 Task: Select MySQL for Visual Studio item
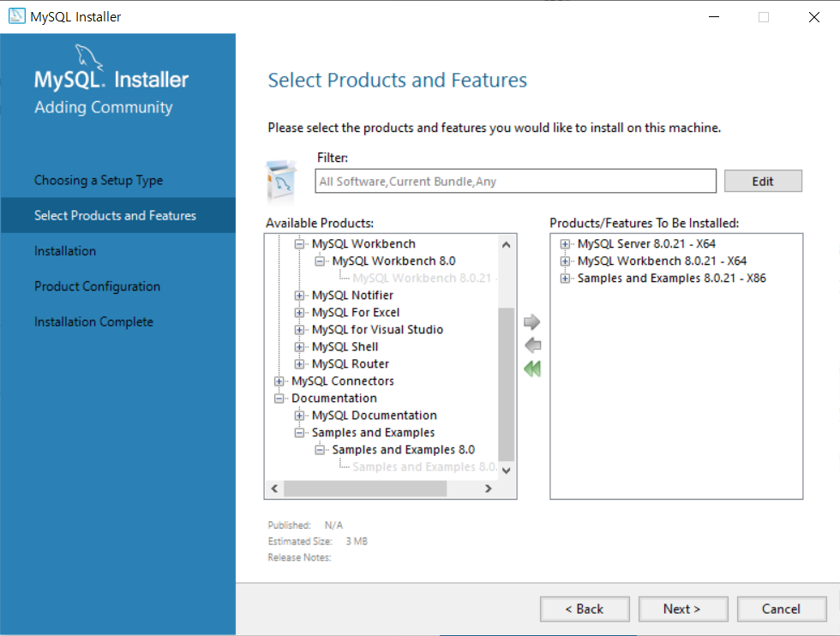point(378,329)
